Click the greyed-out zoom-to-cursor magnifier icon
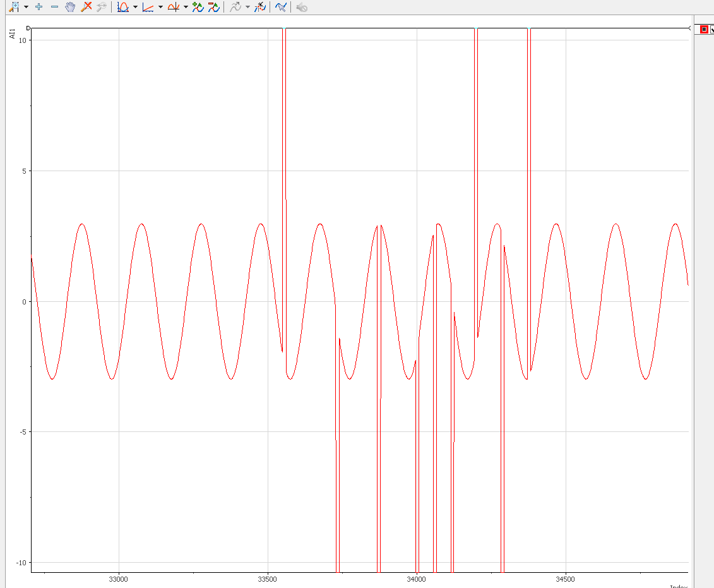 [101, 7]
